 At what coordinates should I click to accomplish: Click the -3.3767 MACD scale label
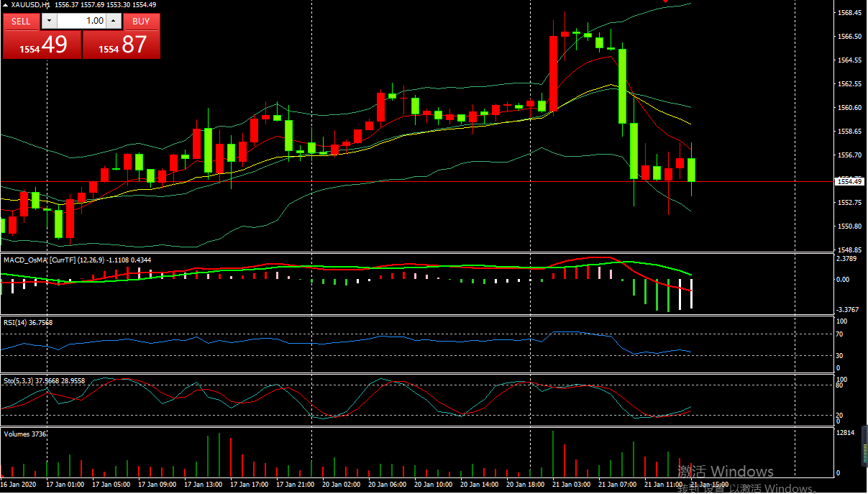click(x=848, y=310)
